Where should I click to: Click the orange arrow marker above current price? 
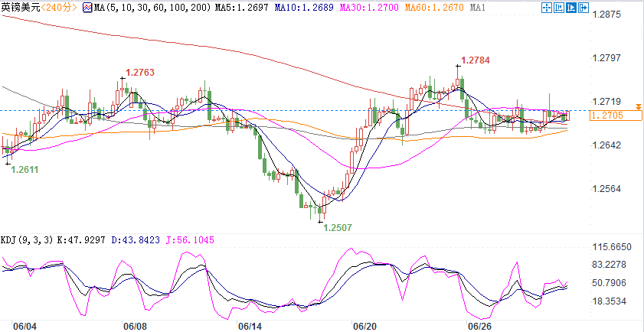click(638, 105)
